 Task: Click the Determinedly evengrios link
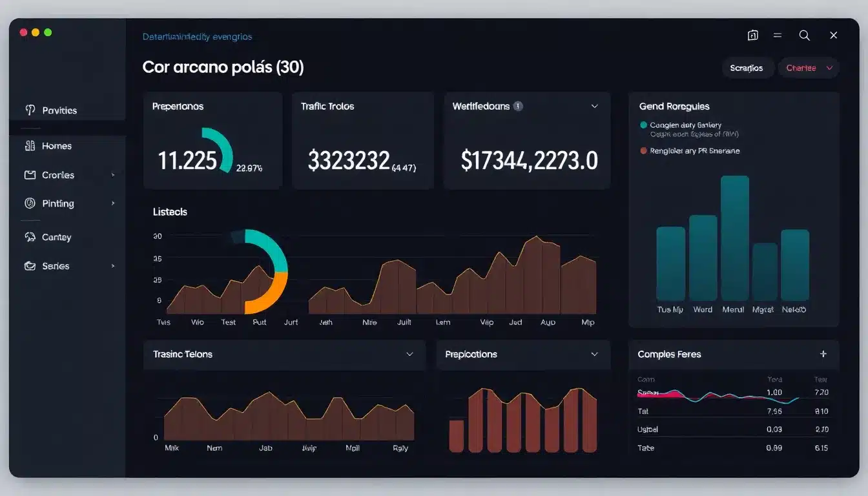(x=198, y=36)
